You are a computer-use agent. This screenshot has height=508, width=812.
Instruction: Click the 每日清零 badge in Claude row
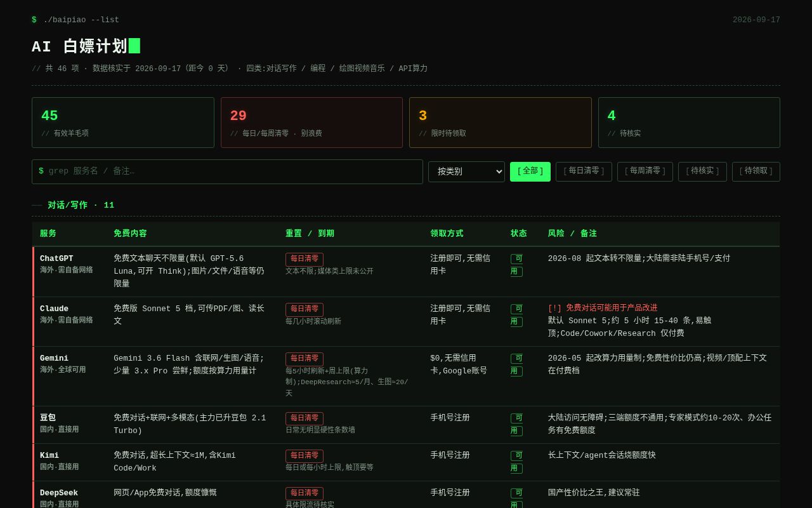click(x=304, y=309)
